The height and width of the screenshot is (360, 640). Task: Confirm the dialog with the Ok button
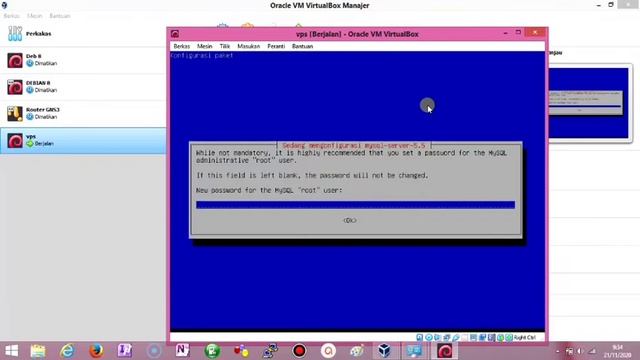coord(350,220)
